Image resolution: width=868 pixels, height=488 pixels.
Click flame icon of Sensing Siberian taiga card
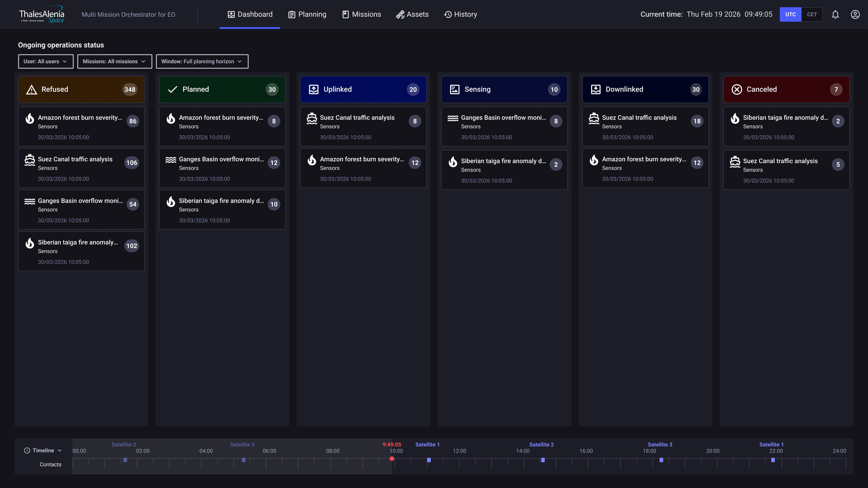click(453, 162)
